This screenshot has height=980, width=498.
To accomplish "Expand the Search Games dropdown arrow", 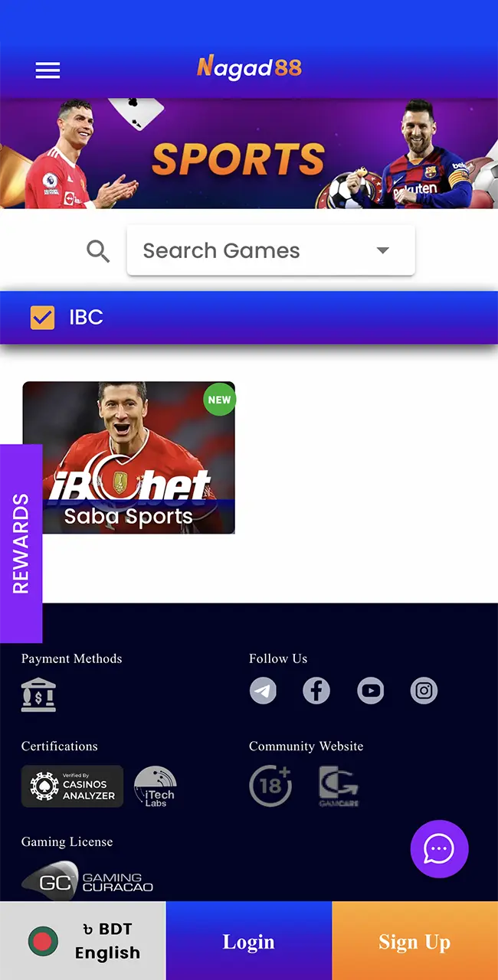I will click(x=383, y=250).
